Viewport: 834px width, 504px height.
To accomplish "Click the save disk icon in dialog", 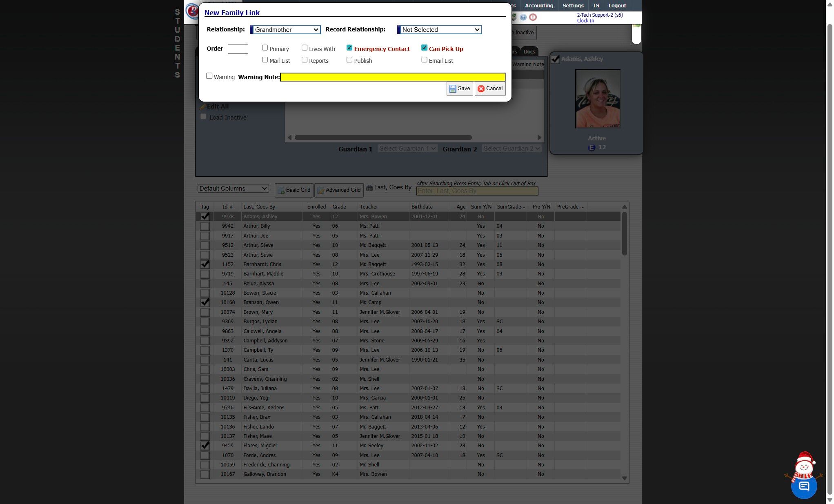I will (453, 89).
